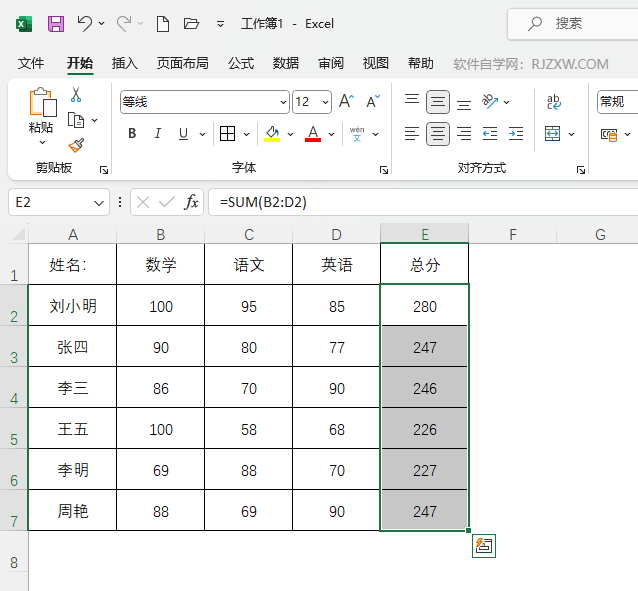Toggle middle vertical alignment
This screenshot has height=591, width=638.
tap(438, 101)
